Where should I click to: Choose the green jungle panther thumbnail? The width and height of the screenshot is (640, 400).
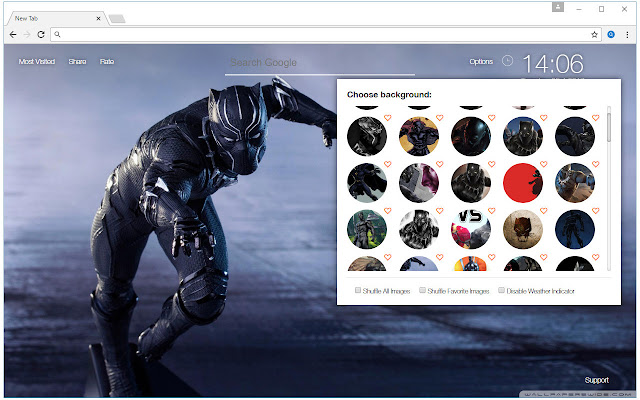[x=367, y=229]
